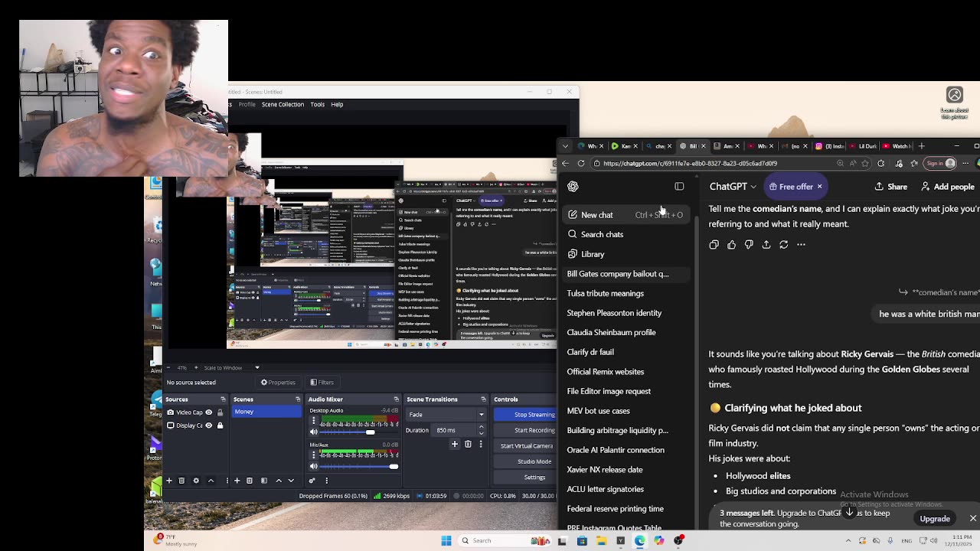This screenshot has height=551, width=980.
Task: Open source properties gear in Sources panel
Action: click(196, 481)
